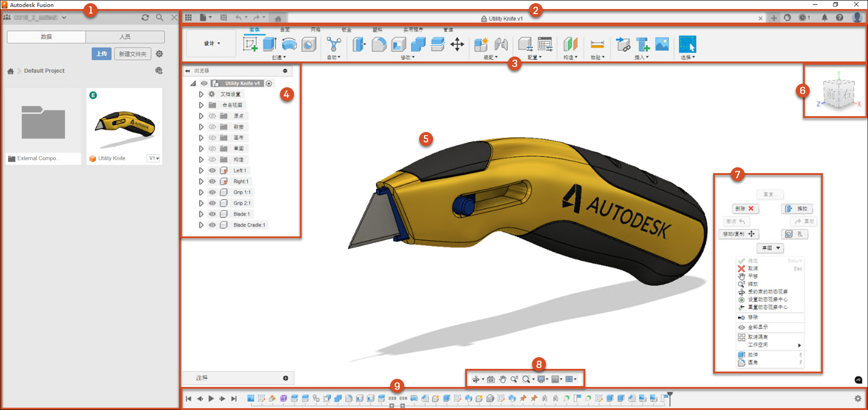The image size is (868, 410).
Task: Hide the Left:1 component
Action: click(x=212, y=170)
